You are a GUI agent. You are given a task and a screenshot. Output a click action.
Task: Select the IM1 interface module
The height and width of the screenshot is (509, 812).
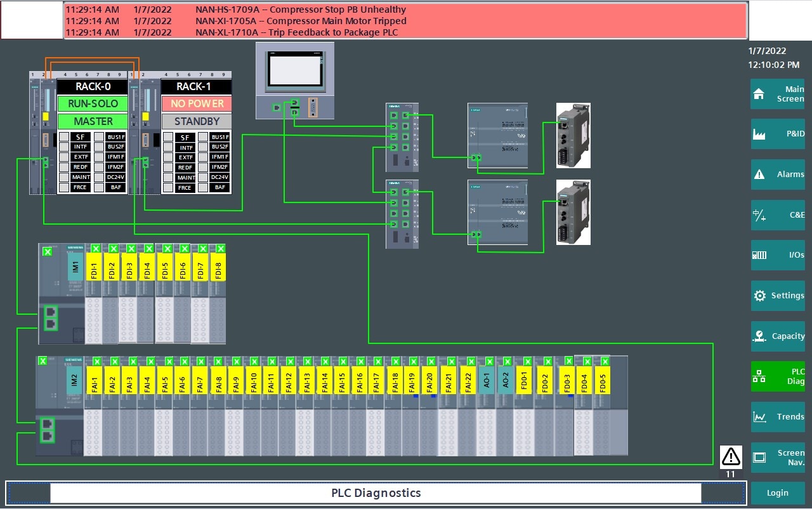pyautogui.click(x=75, y=267)
